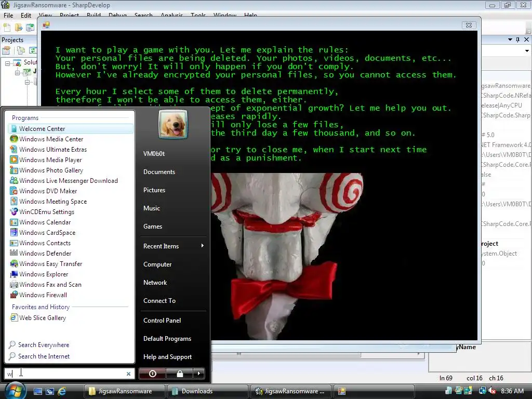
Task: Open Edit menu in SharpDevelop
Action: coord(26,15)
